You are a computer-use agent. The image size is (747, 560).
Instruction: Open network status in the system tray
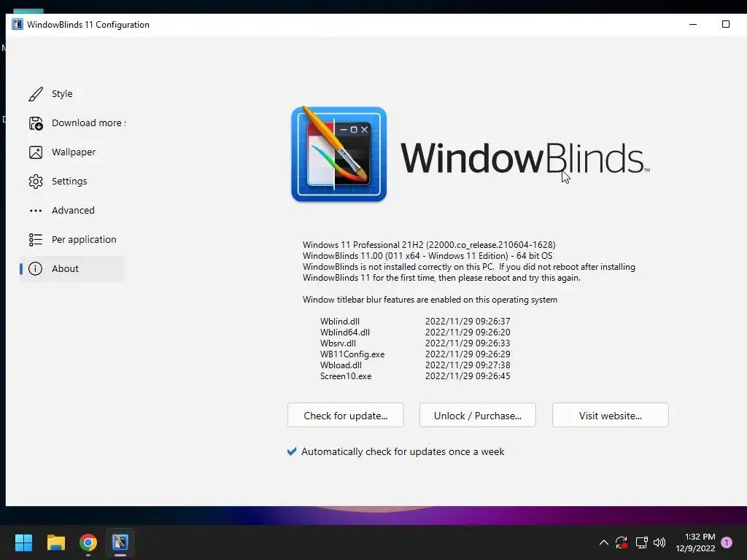pos(641,542)
